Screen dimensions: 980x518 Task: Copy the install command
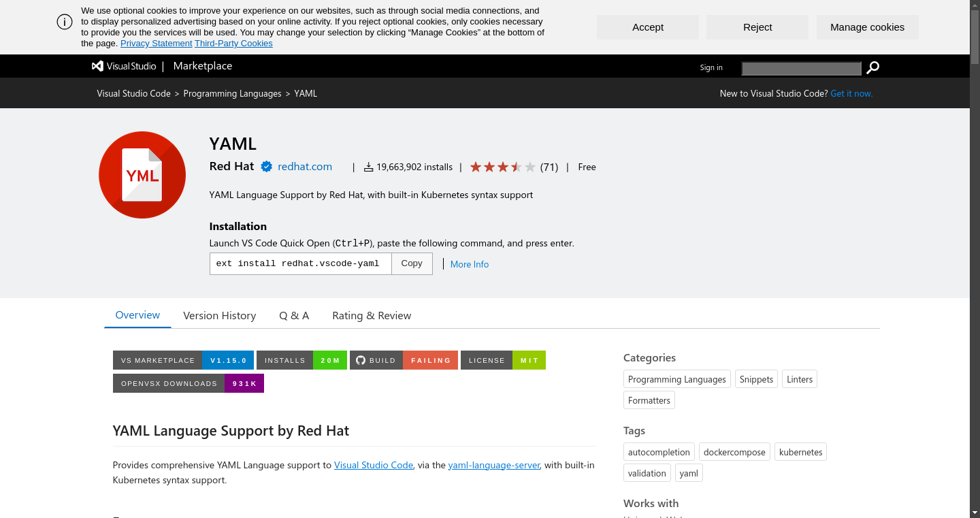tap(412, 263)
